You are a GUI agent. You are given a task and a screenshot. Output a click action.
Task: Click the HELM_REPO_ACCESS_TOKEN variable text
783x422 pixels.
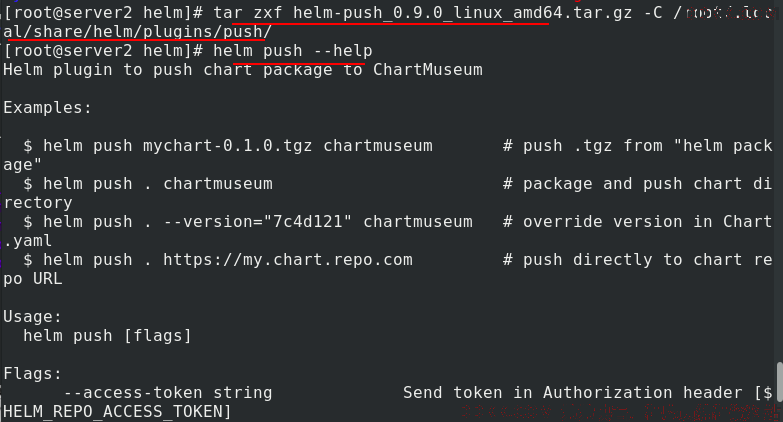(x=112, y=412)
